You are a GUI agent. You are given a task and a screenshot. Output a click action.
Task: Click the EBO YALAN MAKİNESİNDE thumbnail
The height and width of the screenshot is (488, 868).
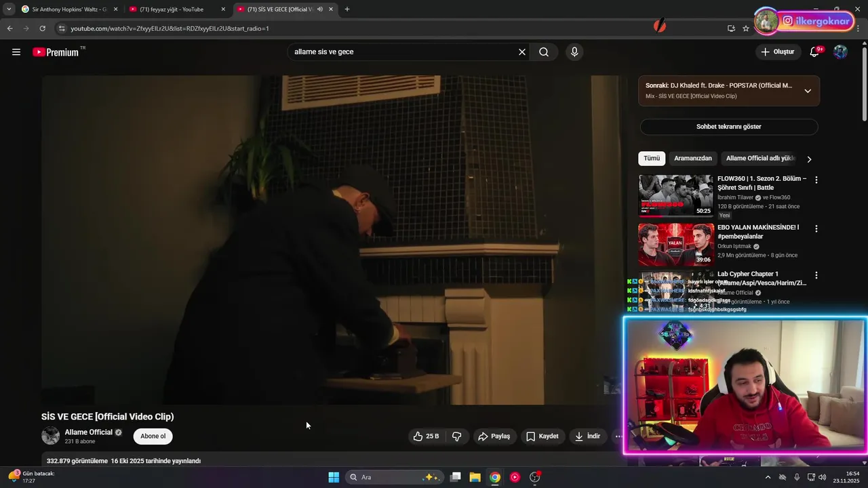pos(676,245)
